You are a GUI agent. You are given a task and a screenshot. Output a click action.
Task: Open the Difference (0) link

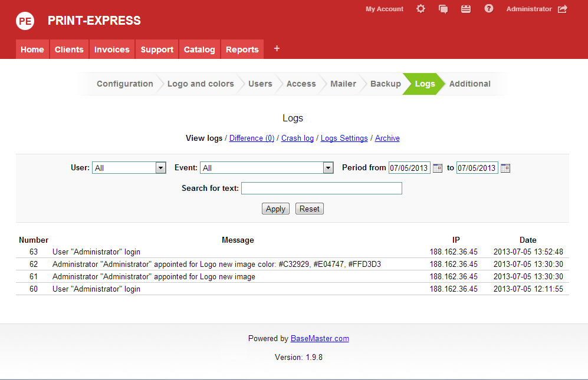tap(252, 138)
